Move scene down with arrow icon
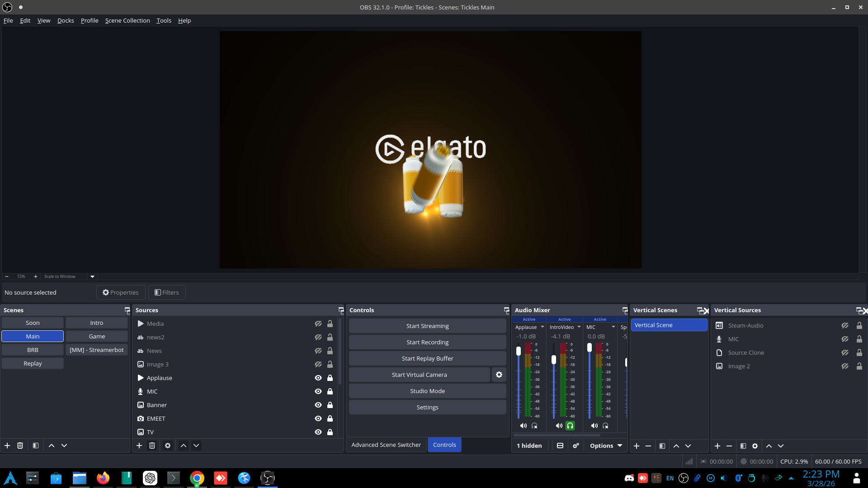 pos(64,446)
